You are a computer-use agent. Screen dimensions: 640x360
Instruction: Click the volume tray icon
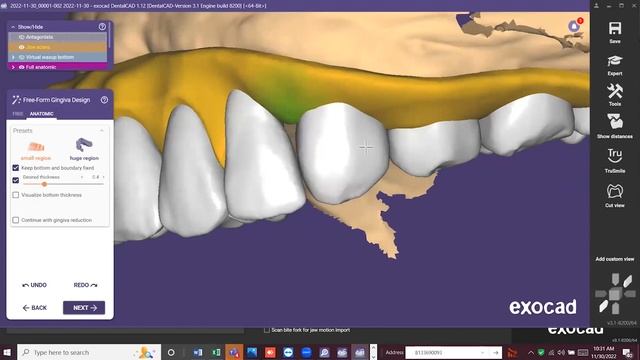(561, 352)
